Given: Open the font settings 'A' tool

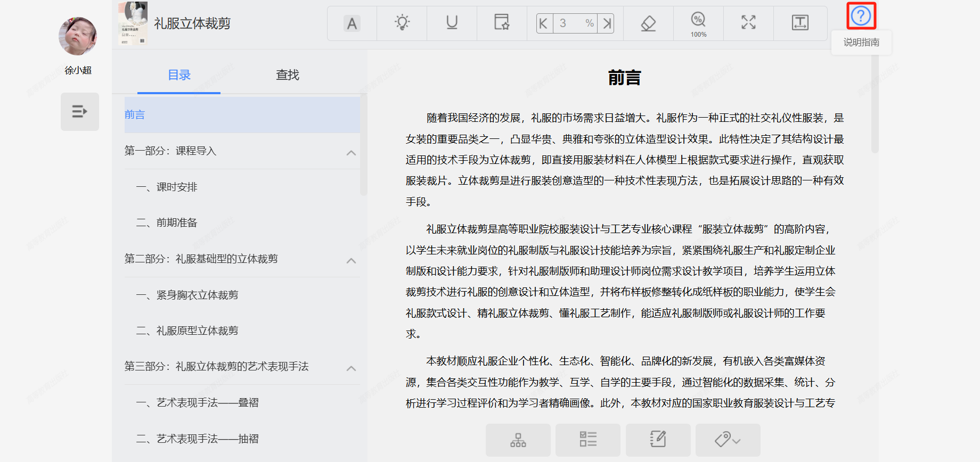Looking at the screenshot, I should coord(352,23).
